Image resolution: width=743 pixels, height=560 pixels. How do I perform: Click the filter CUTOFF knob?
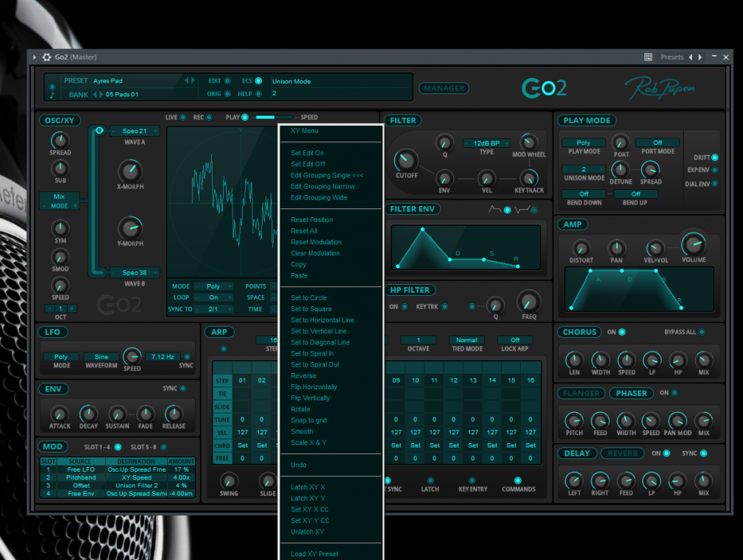point(406,160)
